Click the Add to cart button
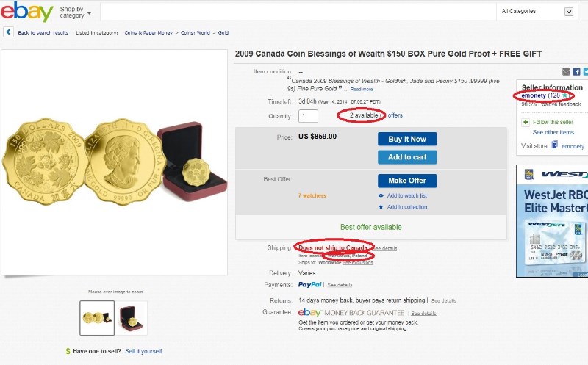The height and width of the screenshot is (365, 588). click(406, 157)
